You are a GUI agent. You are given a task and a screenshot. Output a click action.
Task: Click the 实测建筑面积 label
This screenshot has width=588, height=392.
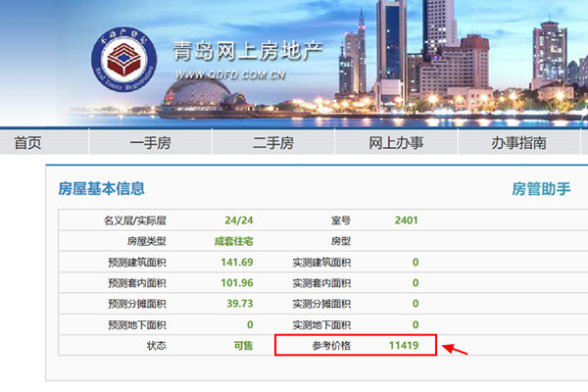pos(321,263)
